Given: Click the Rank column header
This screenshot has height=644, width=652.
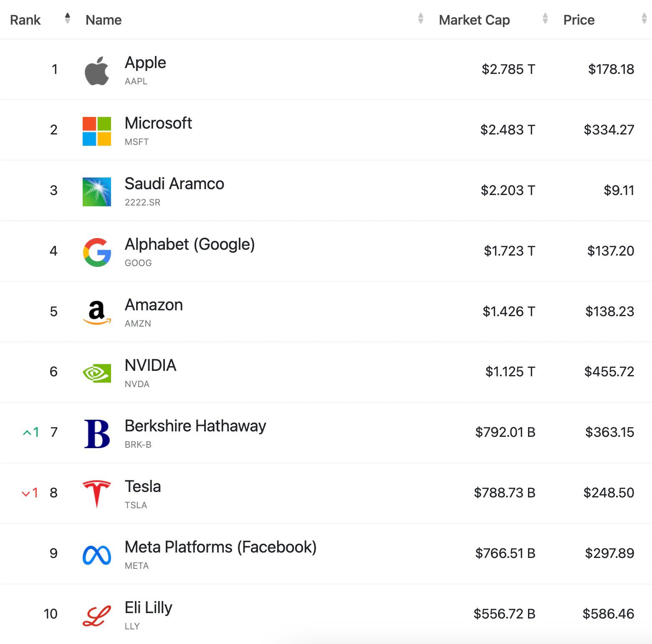Looking at the screenshot, I should point(25,20).
